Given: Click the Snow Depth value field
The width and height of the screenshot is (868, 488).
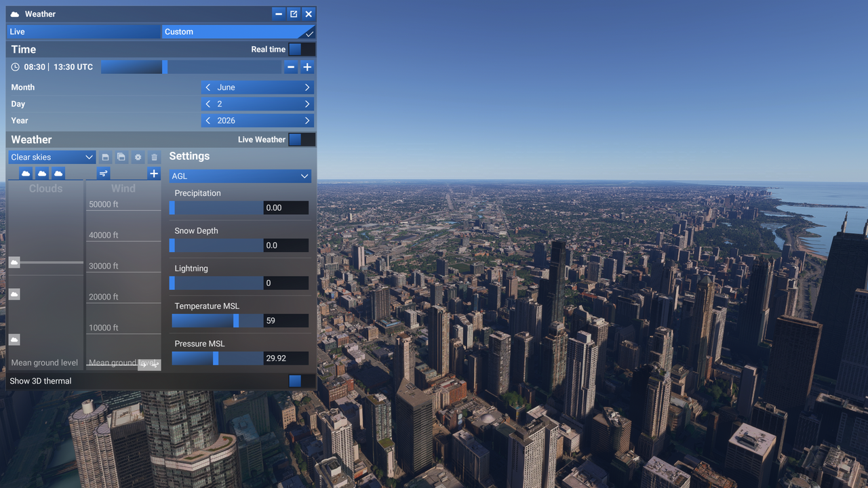Looking at the screenshot, I should (x=286, y=245).
